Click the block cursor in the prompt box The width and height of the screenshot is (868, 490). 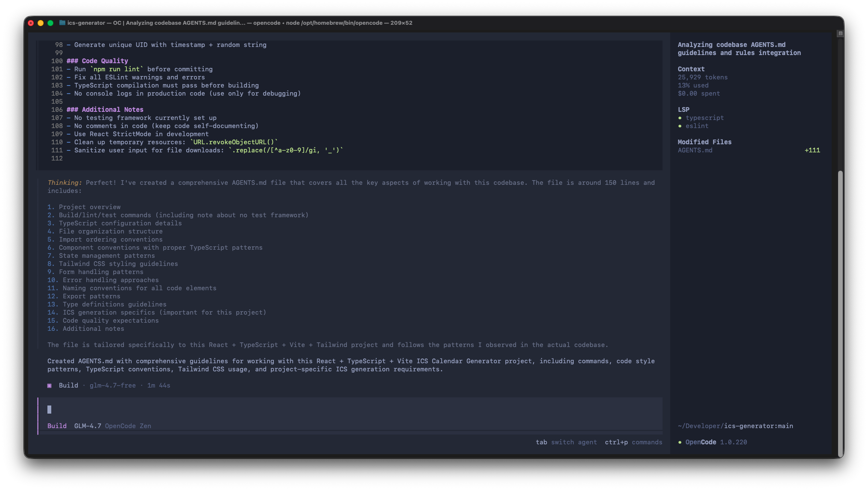click(x=50, y=410)
